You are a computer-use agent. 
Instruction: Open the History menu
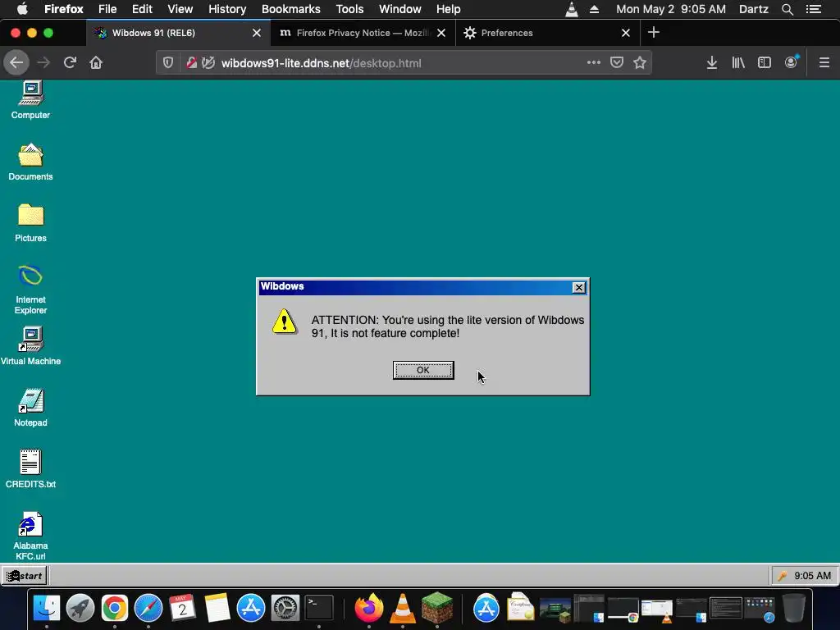(227, 9)
